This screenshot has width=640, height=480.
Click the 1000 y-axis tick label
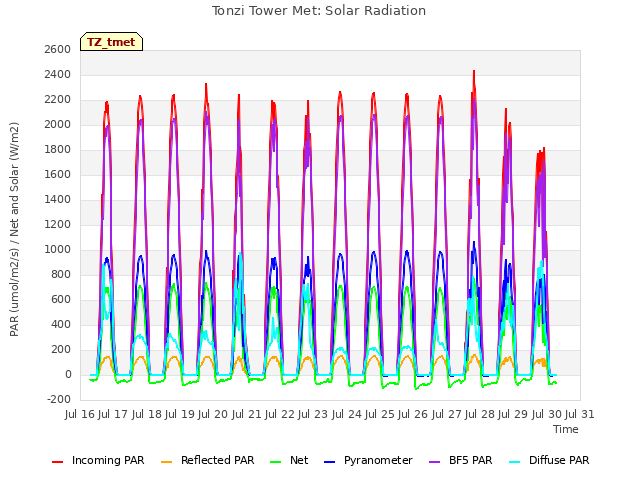(58, 249)
